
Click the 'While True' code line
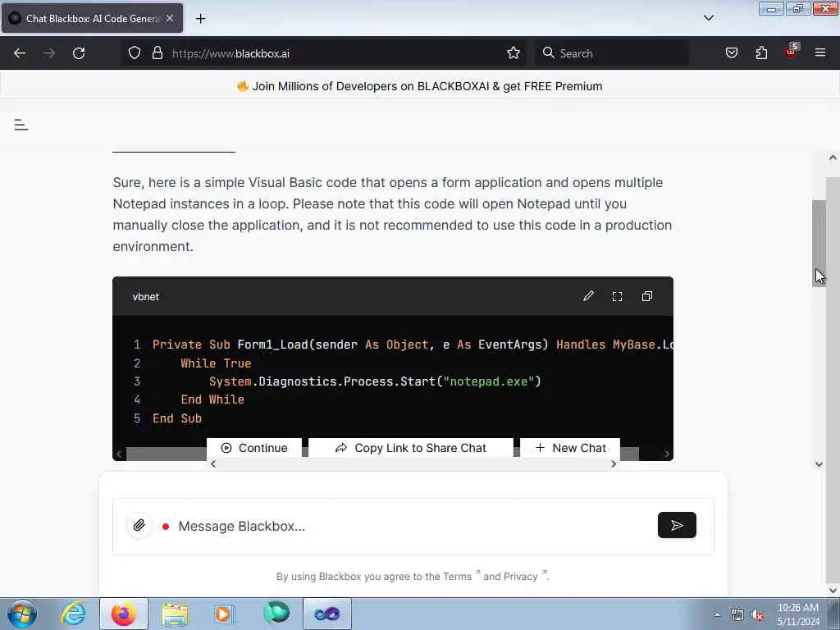216,363
